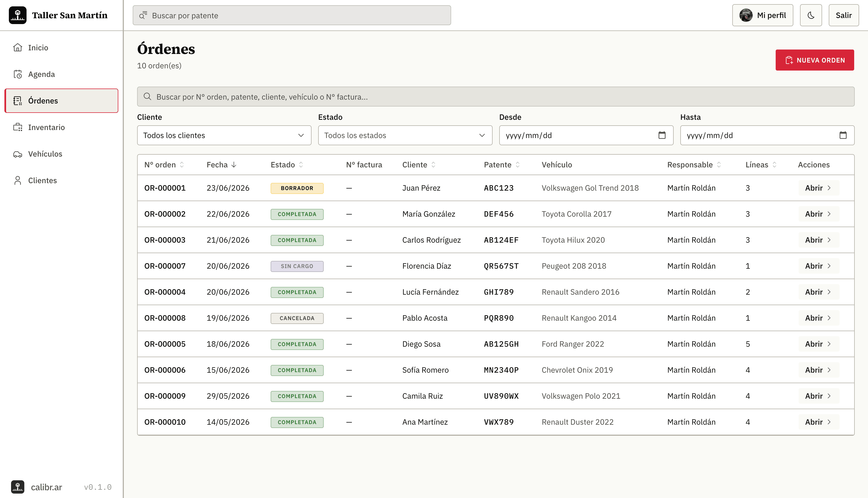Click the Mi perfil avatar picture
Screen dimensions: 868x498
tap(746, 15)
